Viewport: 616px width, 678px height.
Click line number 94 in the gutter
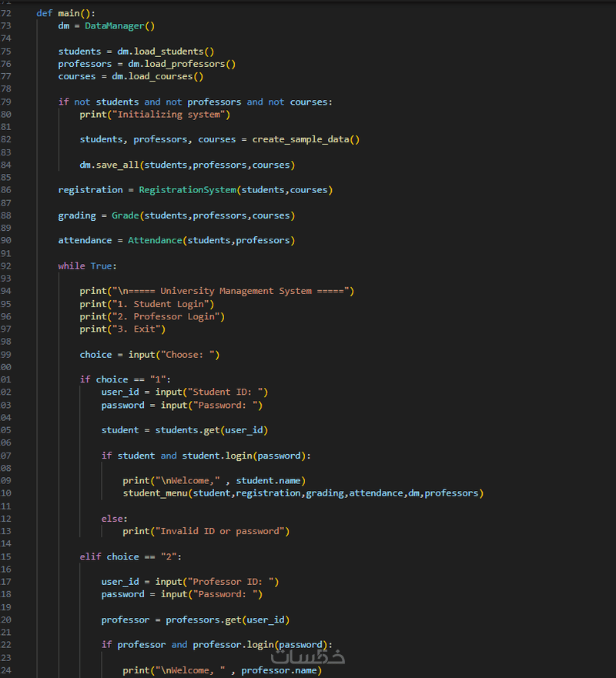click(x=6, y=292)
